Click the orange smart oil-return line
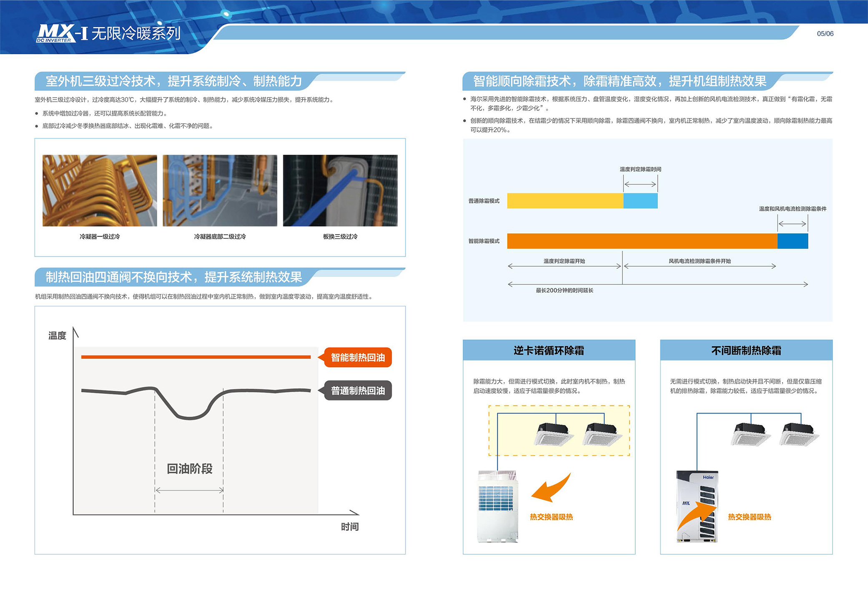The width and height of the screenshot is (868, 593). 196,357
